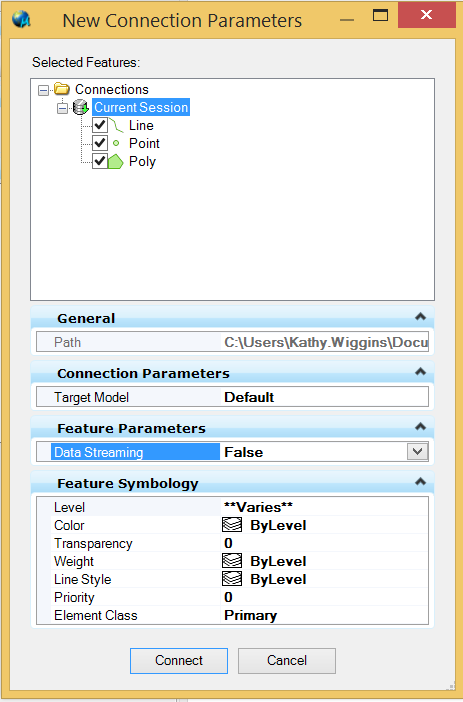Click the ByLevel icon beside Color

[232, 525]
